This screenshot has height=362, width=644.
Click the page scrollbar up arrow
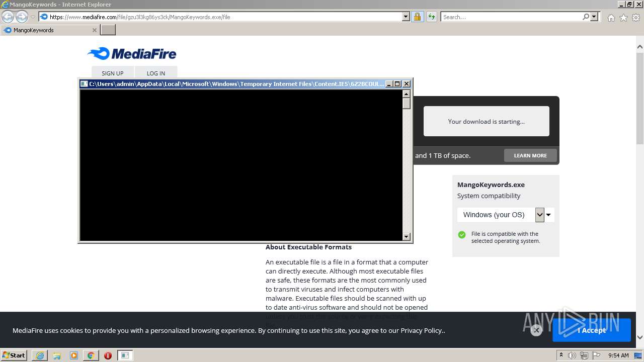(x=639, y=47)
